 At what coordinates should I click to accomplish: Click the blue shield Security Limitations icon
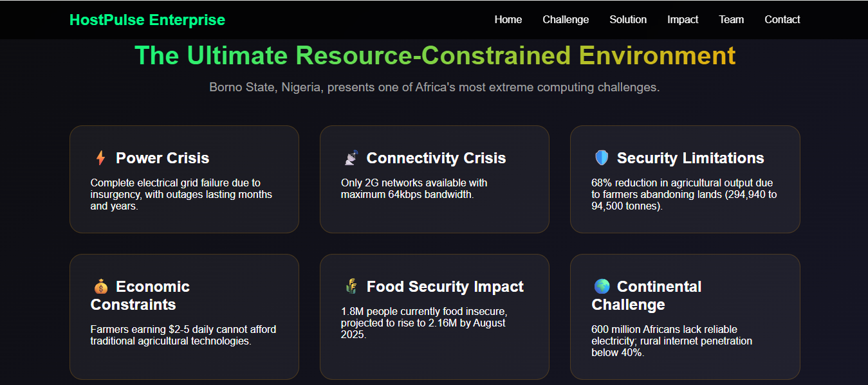tap(601, 158)
